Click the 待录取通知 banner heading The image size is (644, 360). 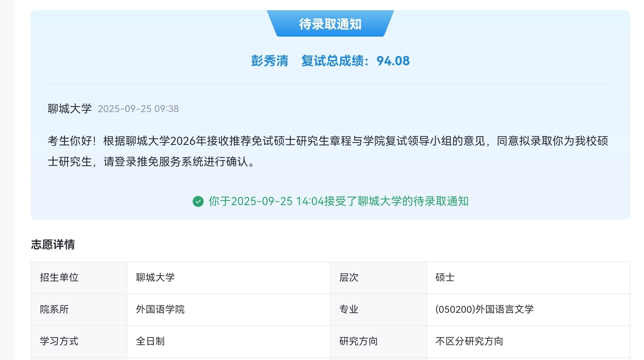330,24
